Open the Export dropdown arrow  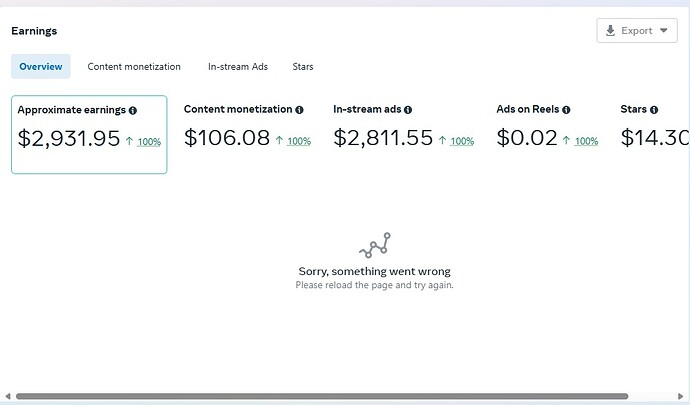click(664, 30)
